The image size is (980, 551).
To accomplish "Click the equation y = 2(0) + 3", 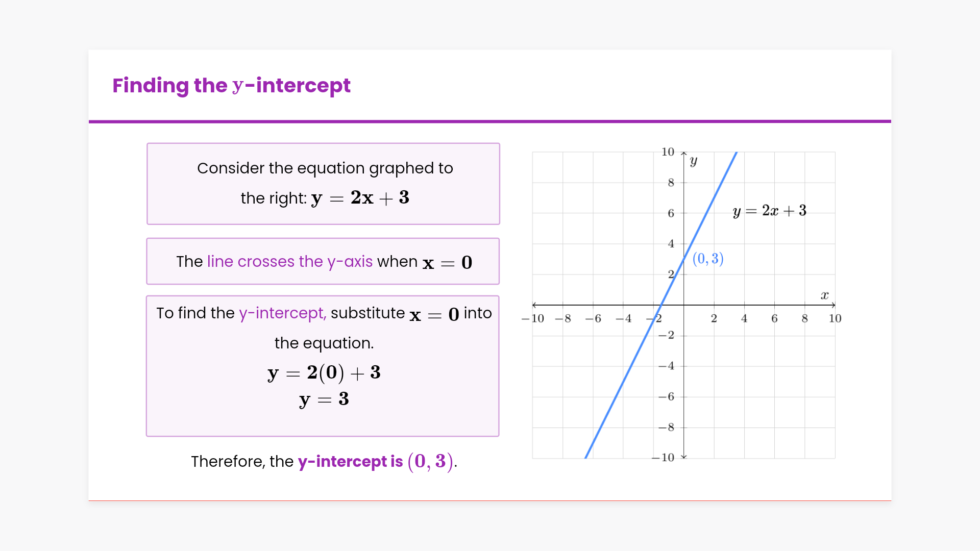I will tap(324, 373).
